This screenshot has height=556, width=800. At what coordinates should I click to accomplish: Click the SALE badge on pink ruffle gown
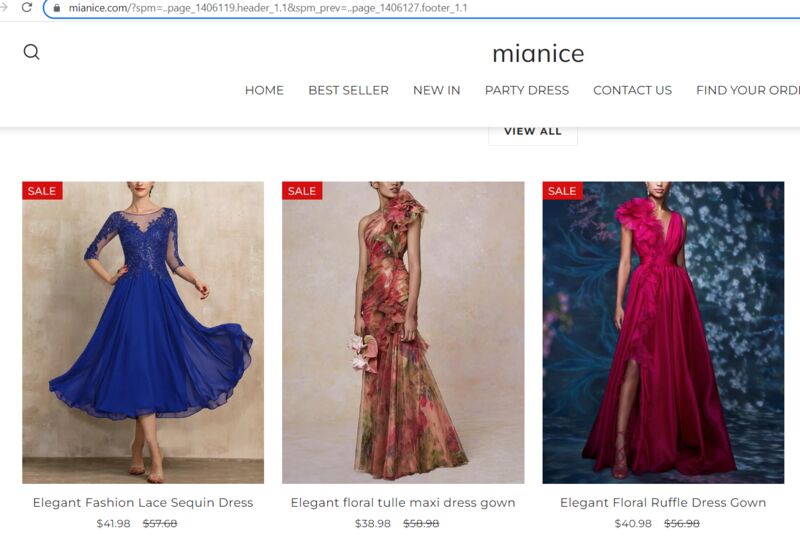click(x=562, y=191)
